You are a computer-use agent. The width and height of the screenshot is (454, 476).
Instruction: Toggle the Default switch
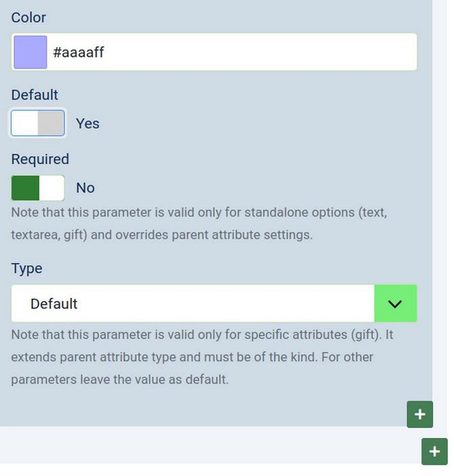pos(38,123)
